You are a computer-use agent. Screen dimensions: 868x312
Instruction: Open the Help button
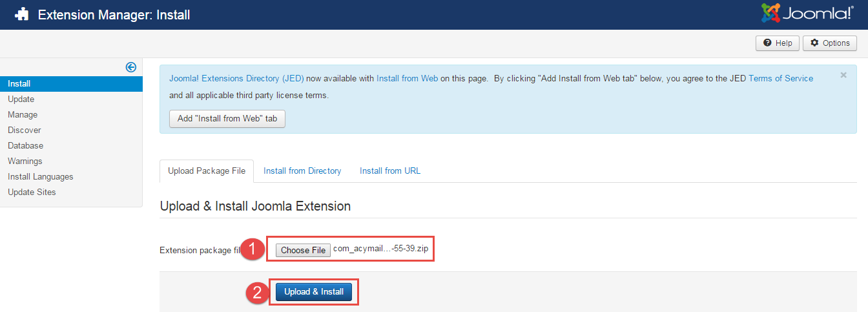(x=778, y=43)
